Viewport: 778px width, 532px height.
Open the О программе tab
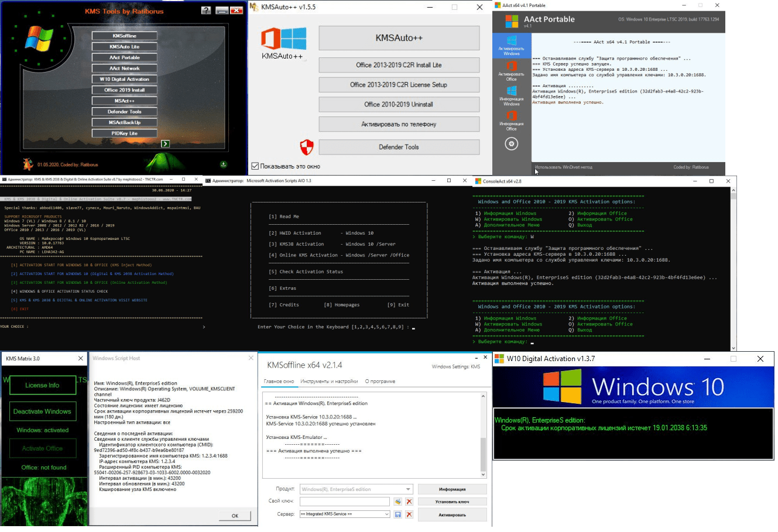[380, 382]
